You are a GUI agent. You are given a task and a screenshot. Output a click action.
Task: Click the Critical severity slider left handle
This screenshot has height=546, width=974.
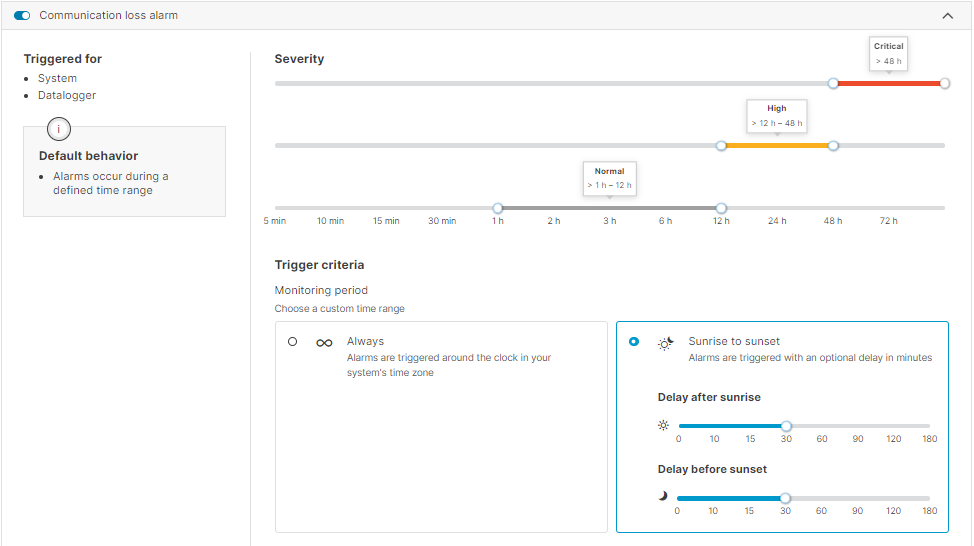point(833,83)
